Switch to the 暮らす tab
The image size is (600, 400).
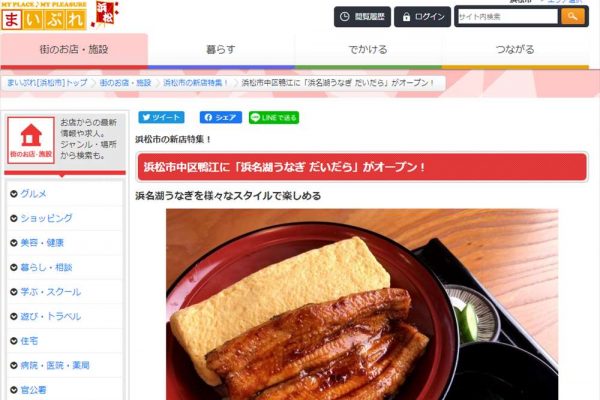(x=221, y=50)
